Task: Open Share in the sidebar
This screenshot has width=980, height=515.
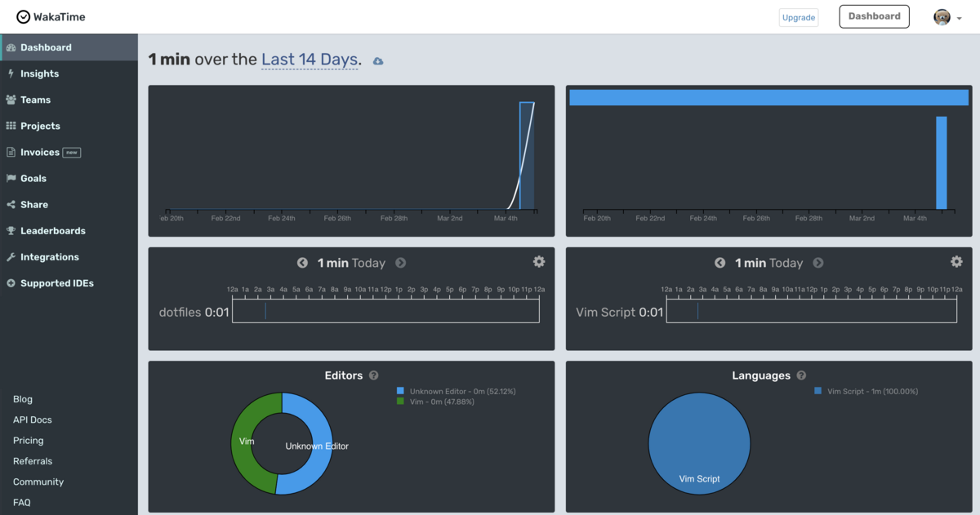Action: click(x=69, y=204)
